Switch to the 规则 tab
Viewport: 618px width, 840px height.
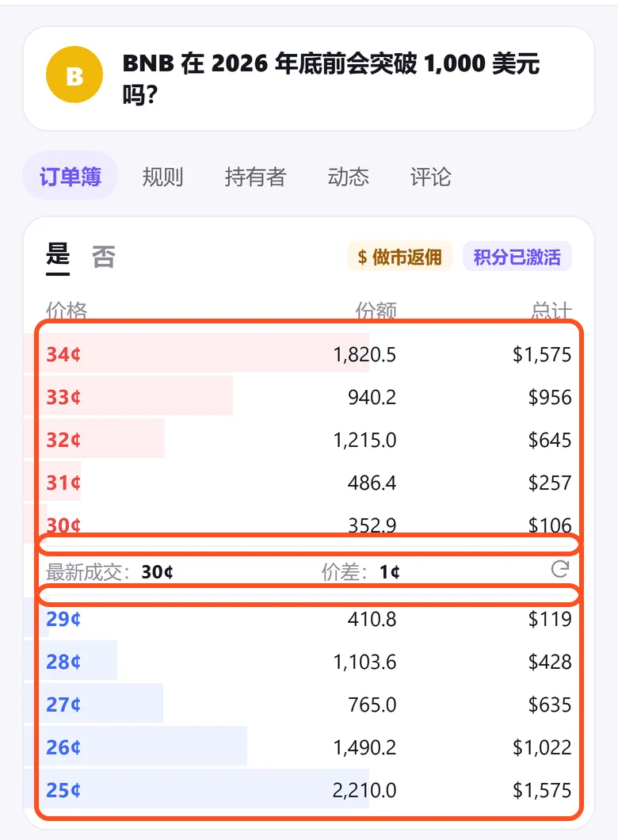(162, 176)
